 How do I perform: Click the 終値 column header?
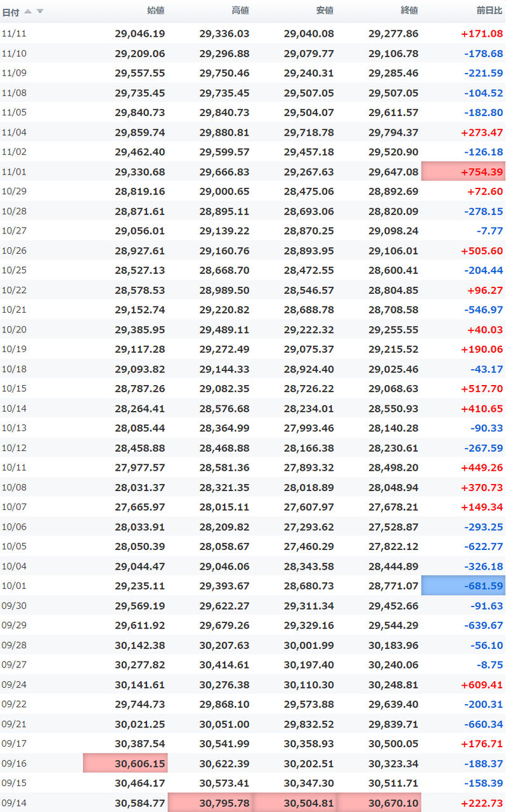click(x=409, y=11)
